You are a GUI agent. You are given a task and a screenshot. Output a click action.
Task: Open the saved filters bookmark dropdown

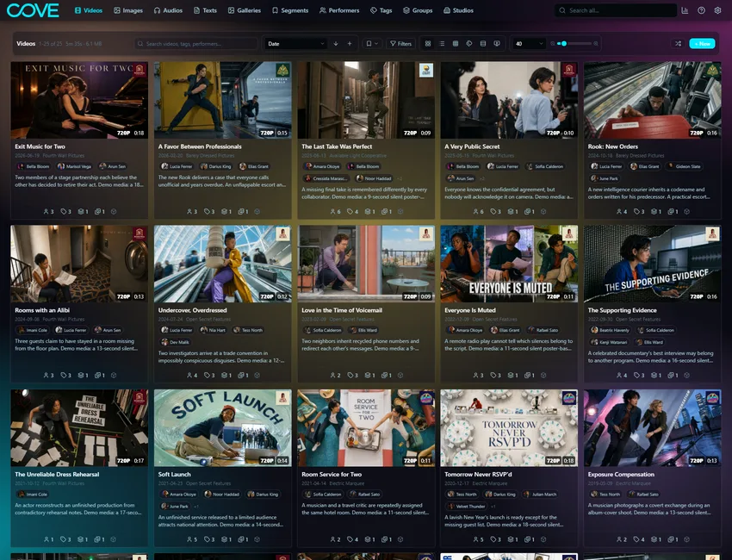coord(372,43)
